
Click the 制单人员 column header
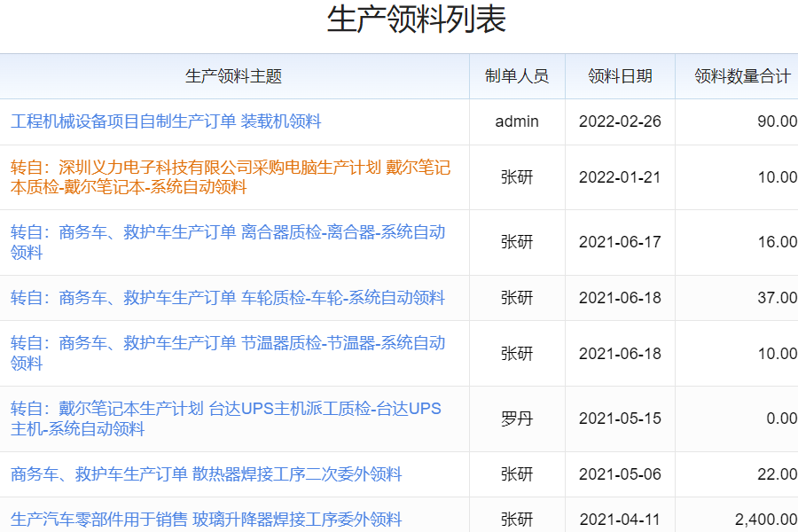pyautogui.click(x=517, y=76)
